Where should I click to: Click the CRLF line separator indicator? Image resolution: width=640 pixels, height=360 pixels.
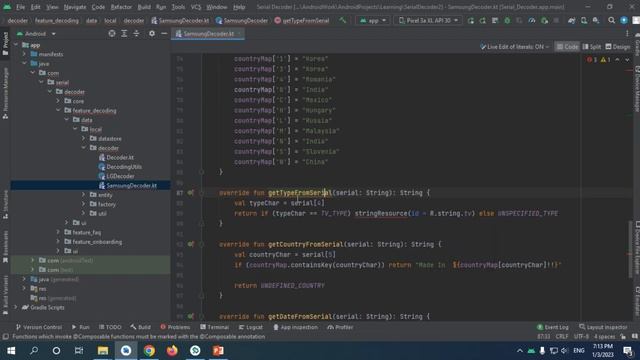tap(562, 337)
